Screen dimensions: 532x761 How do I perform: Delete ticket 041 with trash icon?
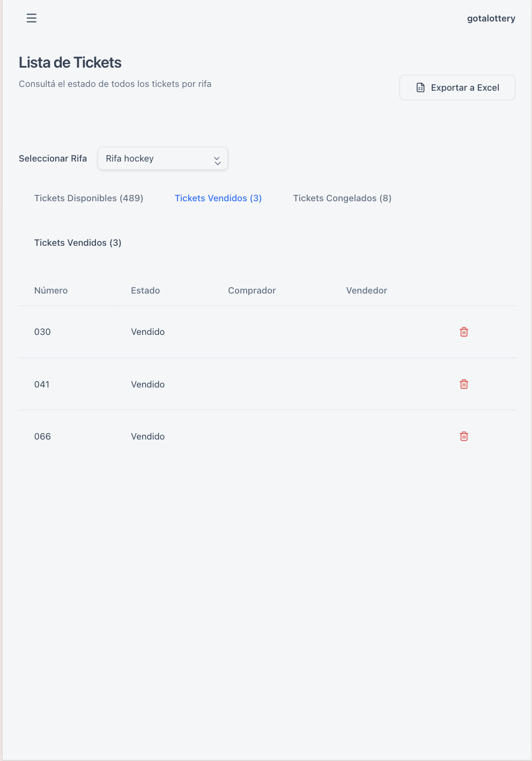coord(464,384)
